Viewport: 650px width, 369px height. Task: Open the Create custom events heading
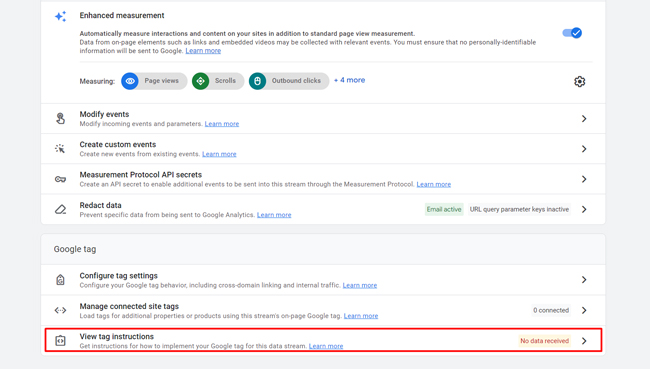point(118,144)
